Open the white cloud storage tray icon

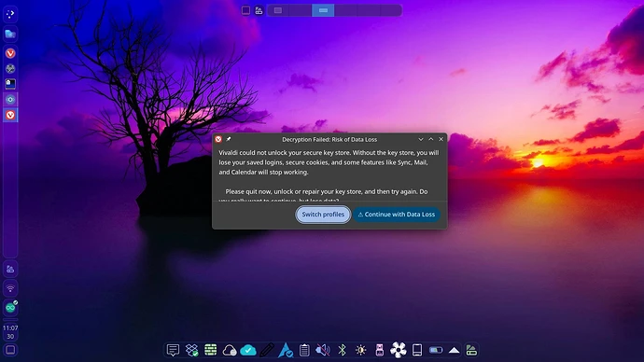click(230, 350)
